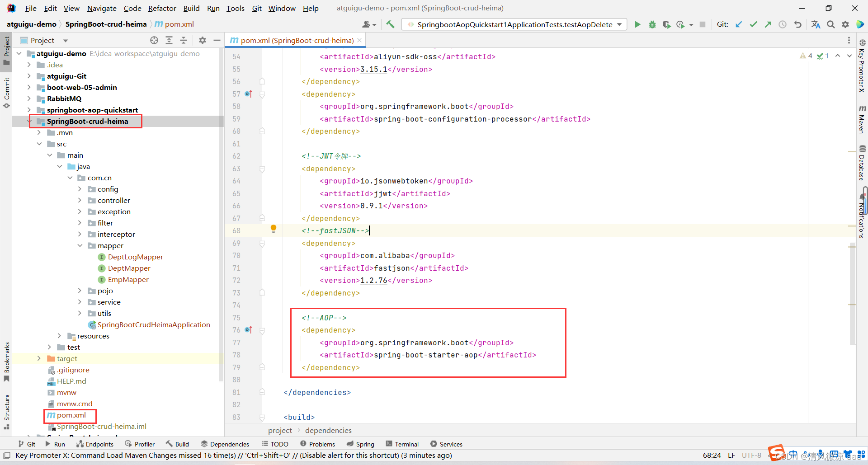Open the run configuration dropdown
Viewport: 868px width, 465px height.
pyautogui.click(x=619, y=24)
